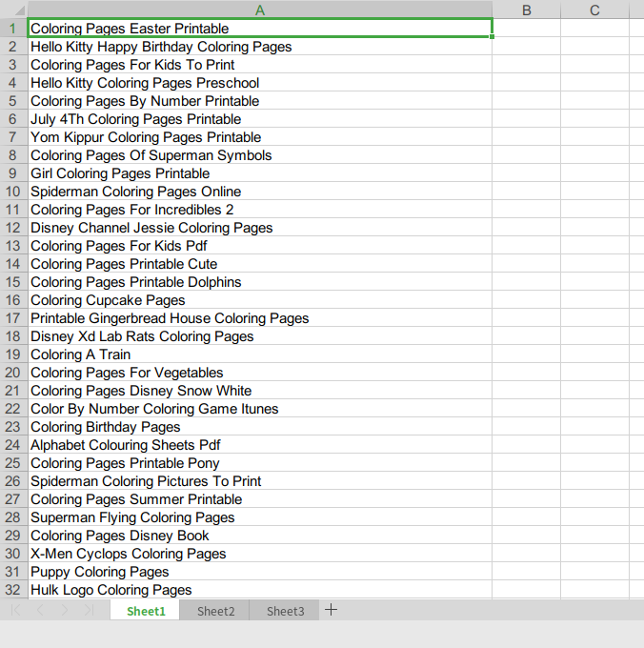Viewport: 644px width, 648px height.
Task: Click 'Puppy Coloring Pages' cell
Action: (260, 572)
